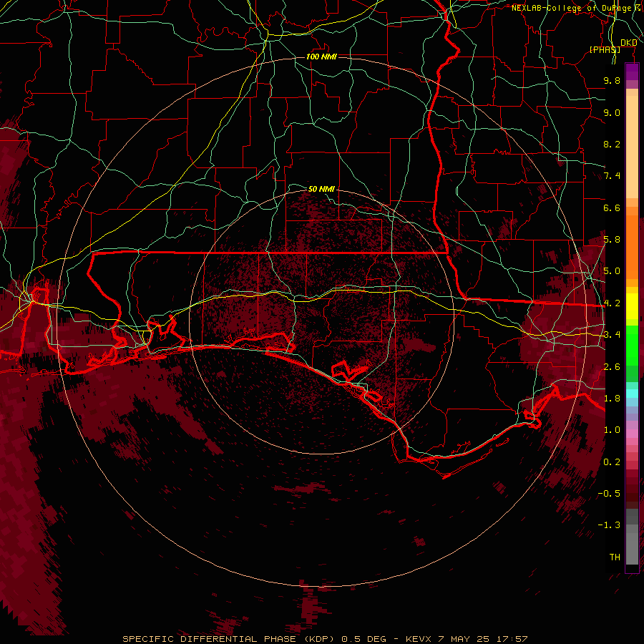Click the 9.8 scale value
Image resolution: width=644 pixels, height=644 pixels.
point(612,80)
